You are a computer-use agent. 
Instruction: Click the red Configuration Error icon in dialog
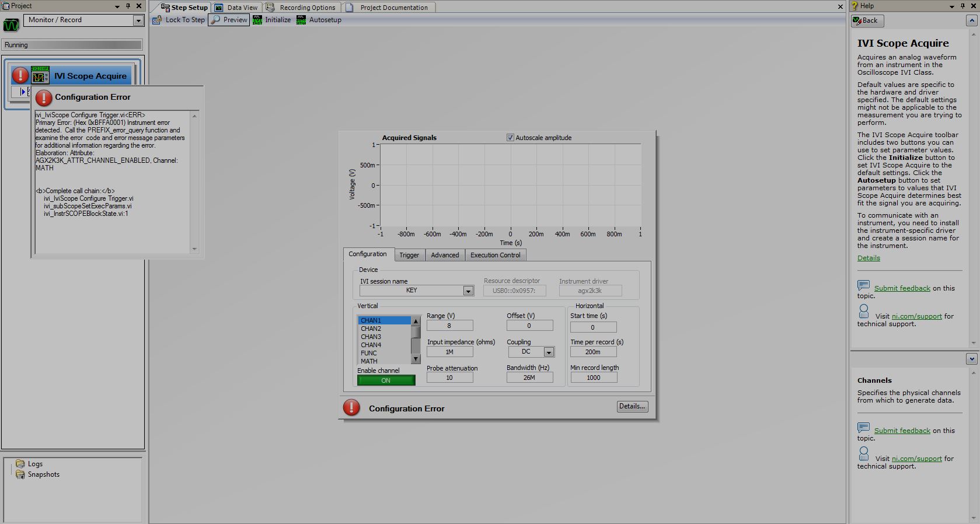coord(351,408)
